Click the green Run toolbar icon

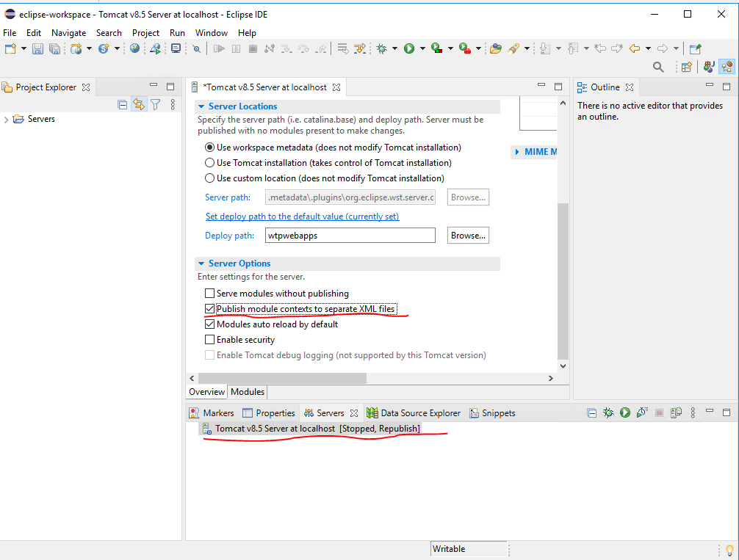point(409,48)
